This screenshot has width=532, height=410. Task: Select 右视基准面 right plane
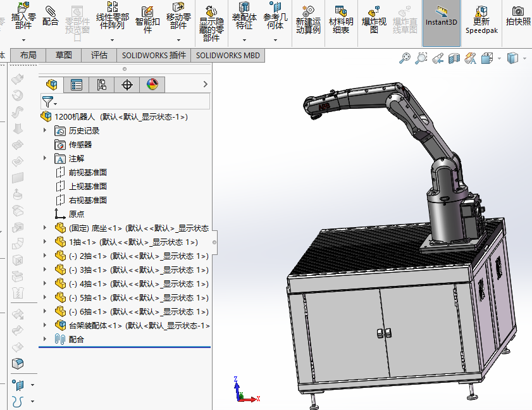tap(81, 200)
